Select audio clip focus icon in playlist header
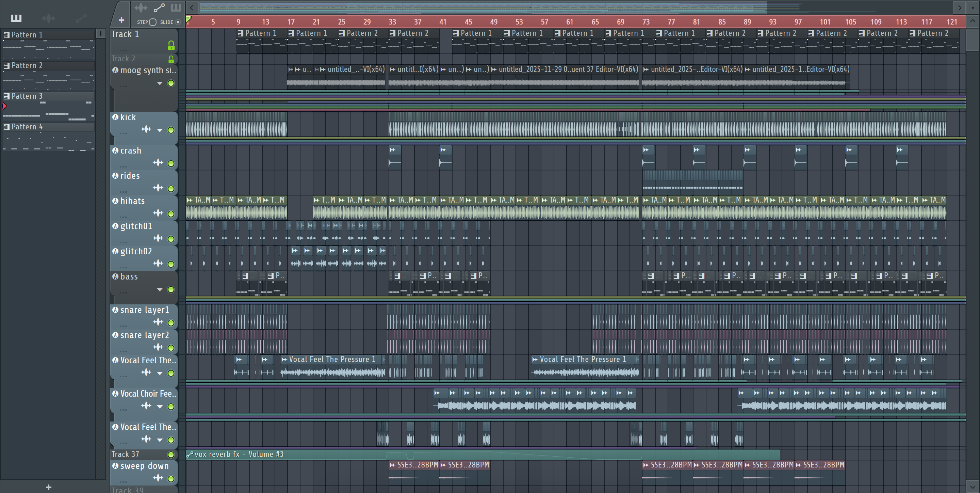 [x=141, y=7]
